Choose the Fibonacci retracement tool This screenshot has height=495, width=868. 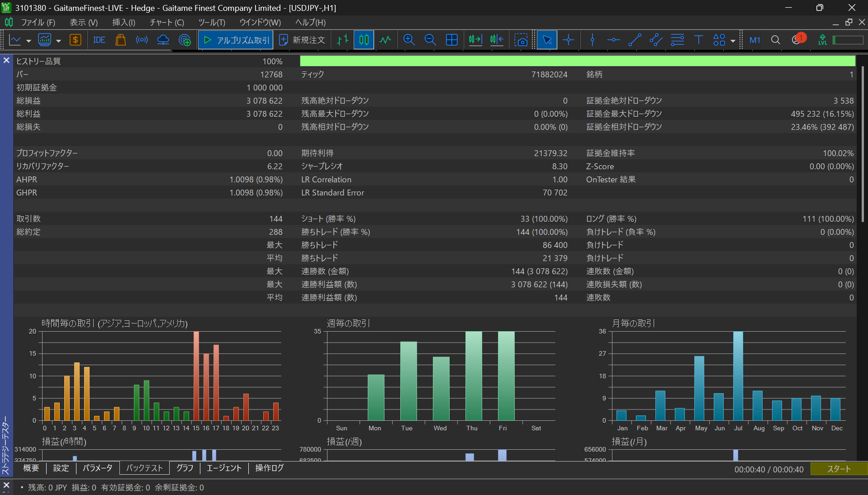[x=677, y=40]
